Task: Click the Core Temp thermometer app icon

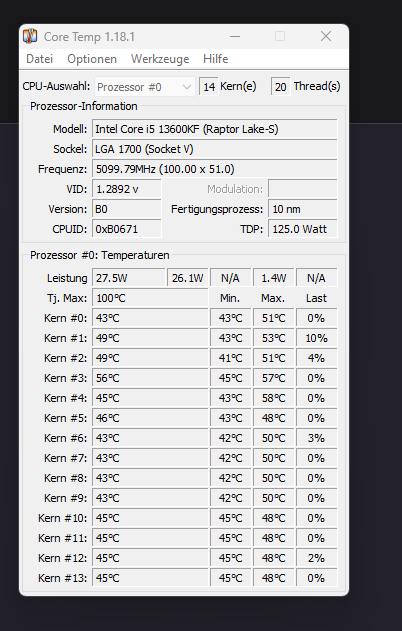Action: [30, 36]
